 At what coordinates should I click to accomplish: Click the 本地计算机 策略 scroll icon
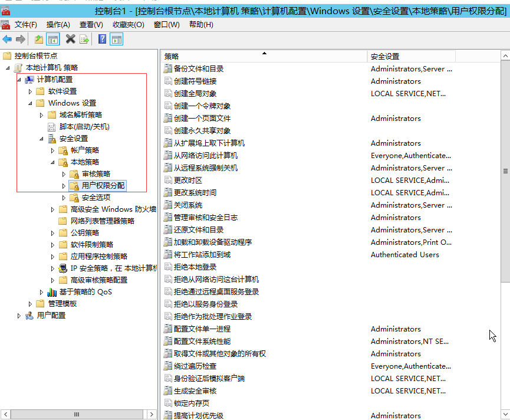pos(18,68)
